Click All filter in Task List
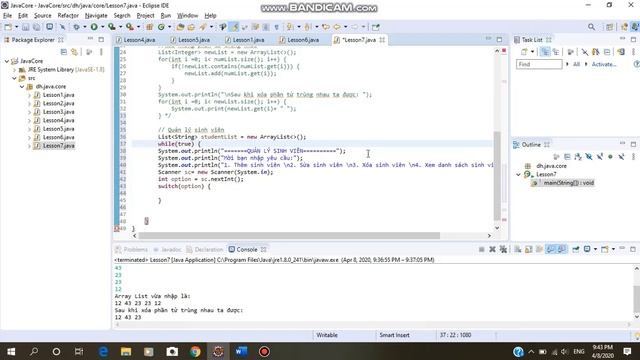The width and height of the screenshot is (640, 360). [576, 64]
